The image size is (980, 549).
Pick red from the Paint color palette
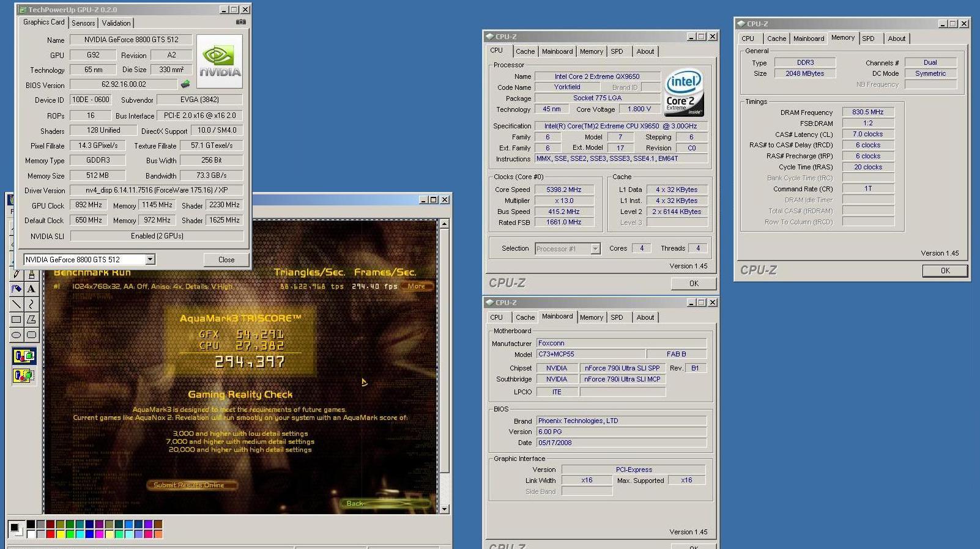(x=50, y=534)
